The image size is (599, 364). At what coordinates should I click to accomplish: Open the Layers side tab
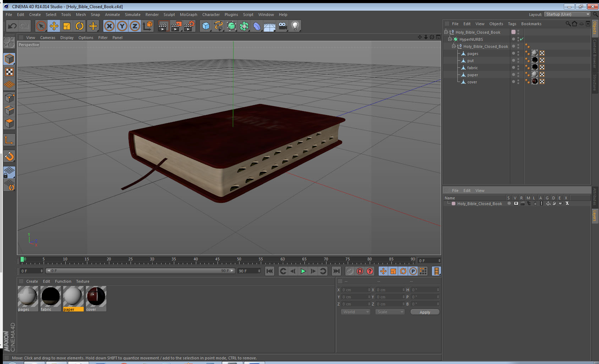tap(595, 216)
